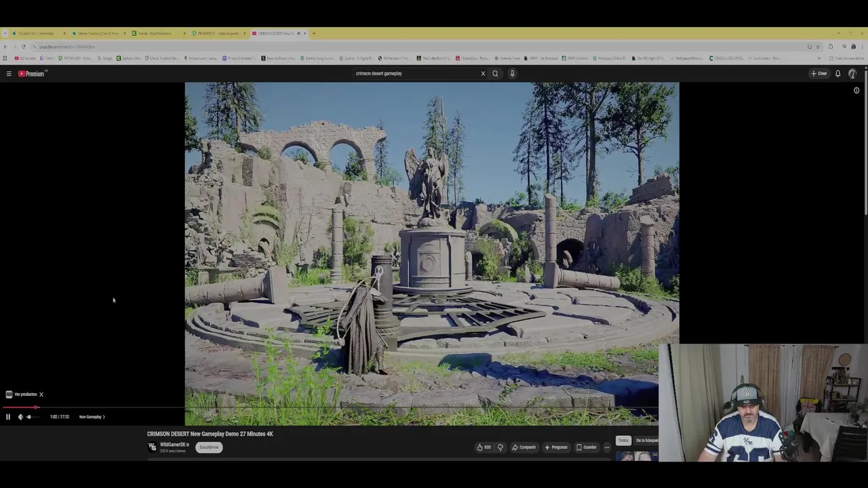868x488 pixels.
Task: Select the Todos filter chip
Action: click(623, 441)
